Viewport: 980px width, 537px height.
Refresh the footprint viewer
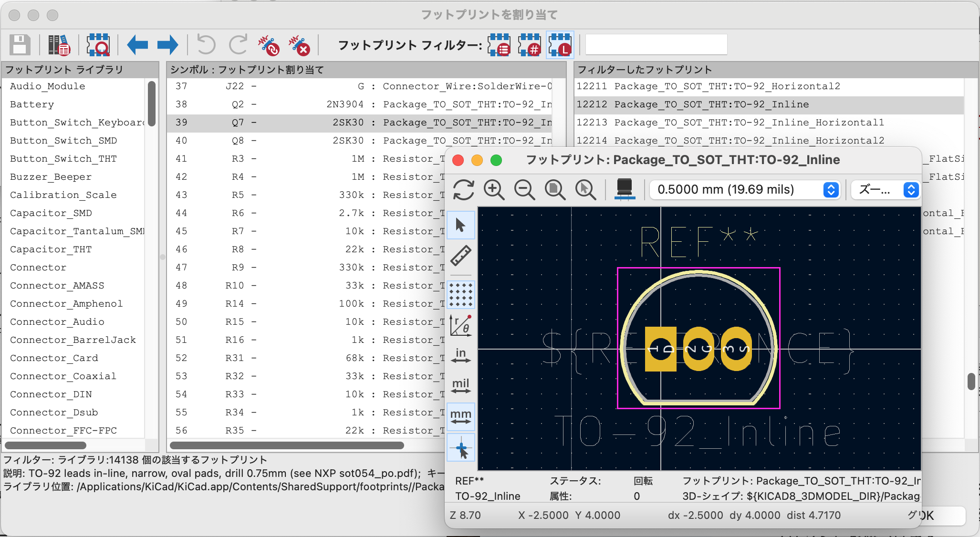click(463, 190)
